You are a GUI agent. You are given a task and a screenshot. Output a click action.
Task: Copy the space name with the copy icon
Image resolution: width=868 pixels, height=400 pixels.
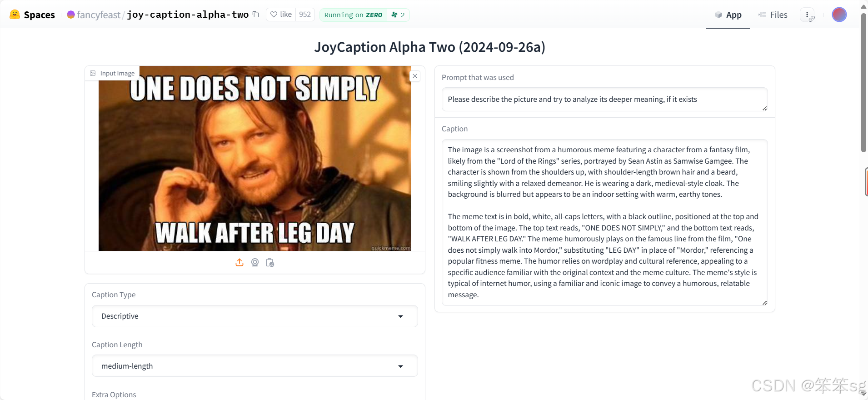256,15
